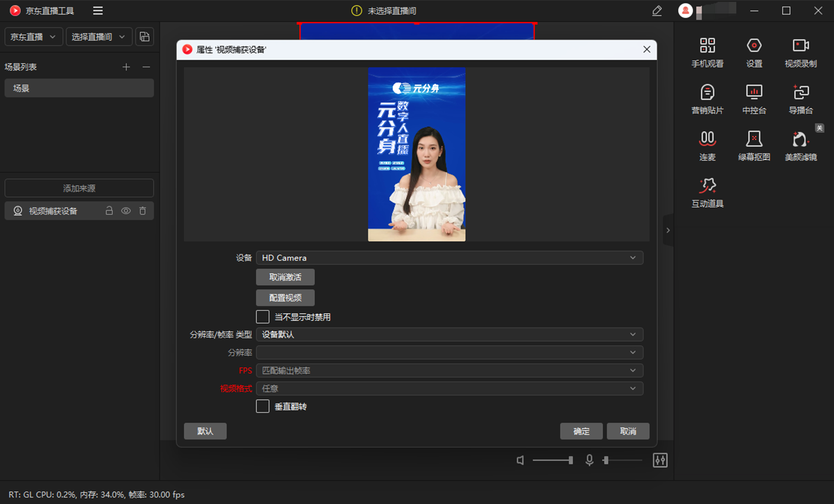Open the 手机观看 QR code icon
The height and width of the screenshot is (504, 834).
[707, 45]
